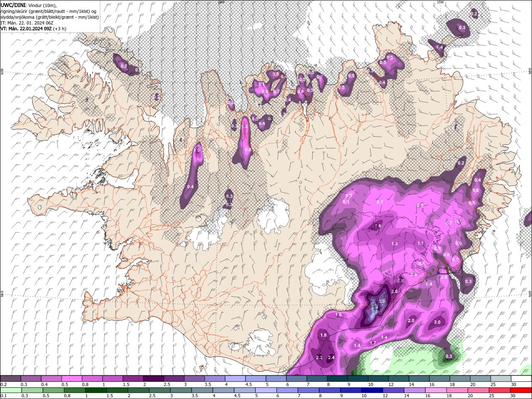This screenshot has height=399, width=532.
Task: Click the '0.1' label starting the lower legend
Action: click(3, 396)
